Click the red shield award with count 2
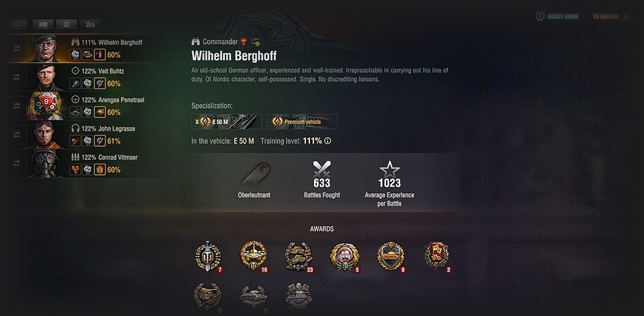The image size is (644, 316). pos(437,256)
